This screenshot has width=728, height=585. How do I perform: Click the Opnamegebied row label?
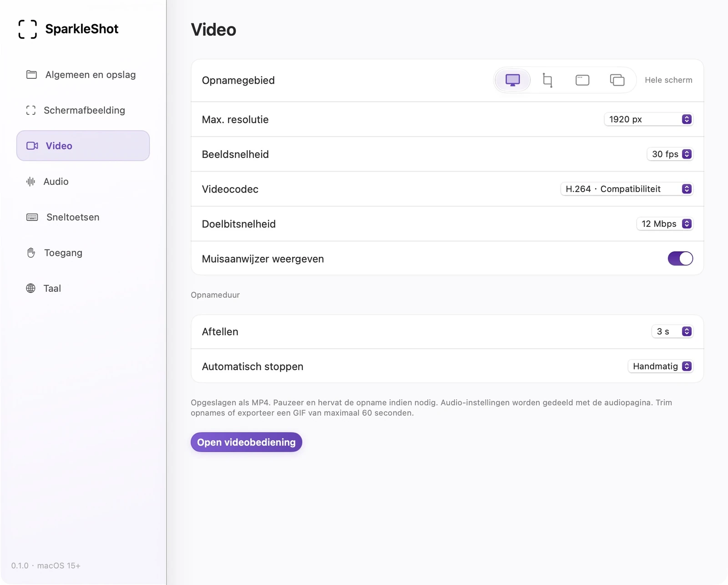pyautogui.click(x=238, y=81)
